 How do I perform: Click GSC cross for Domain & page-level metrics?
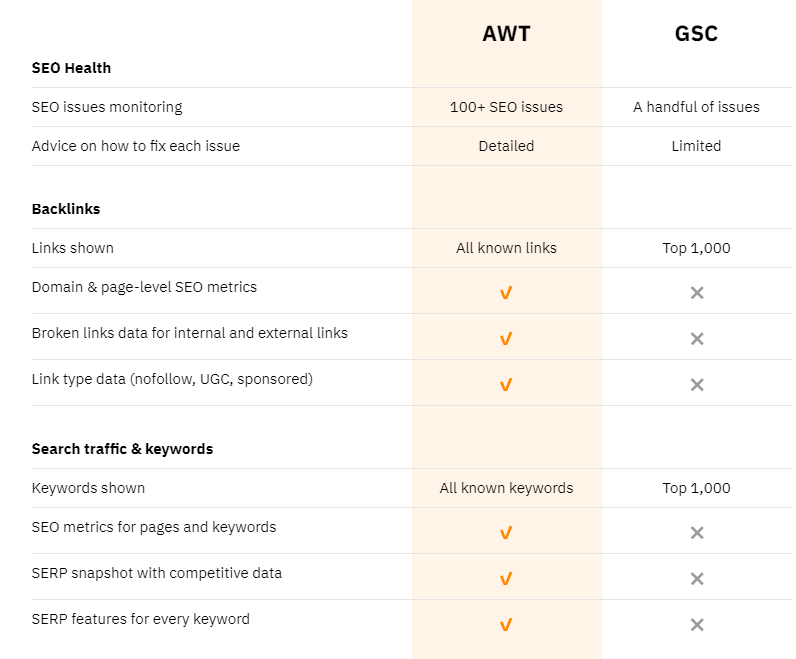(x=697, y=293)
